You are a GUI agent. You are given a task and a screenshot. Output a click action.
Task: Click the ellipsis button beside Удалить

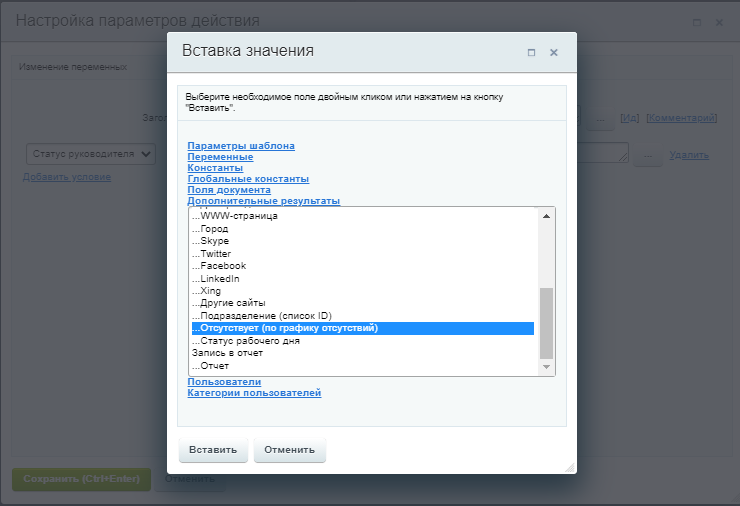point(648,155)
